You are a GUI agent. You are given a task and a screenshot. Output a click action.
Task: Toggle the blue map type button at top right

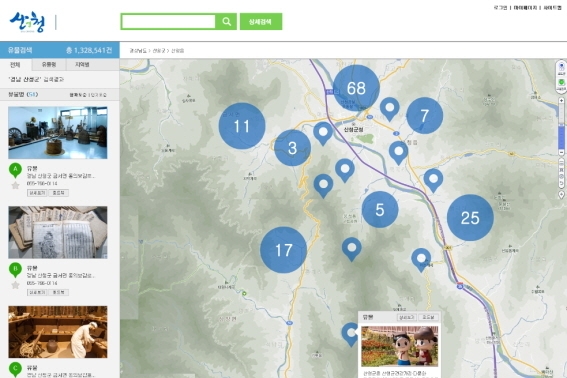[x=561, y=68]
